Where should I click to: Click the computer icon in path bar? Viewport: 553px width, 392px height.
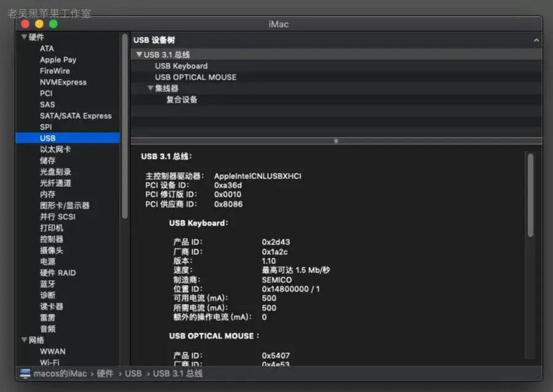click(x=25, y=374)
